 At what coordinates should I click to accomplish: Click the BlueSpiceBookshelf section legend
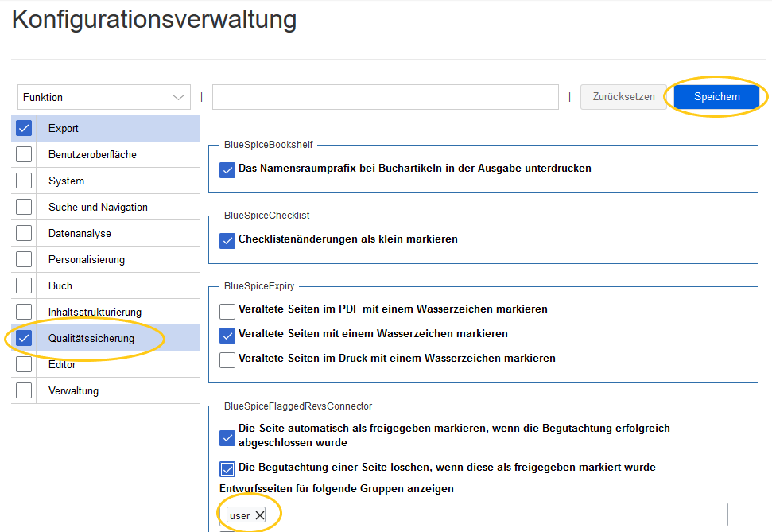[268, 144]
